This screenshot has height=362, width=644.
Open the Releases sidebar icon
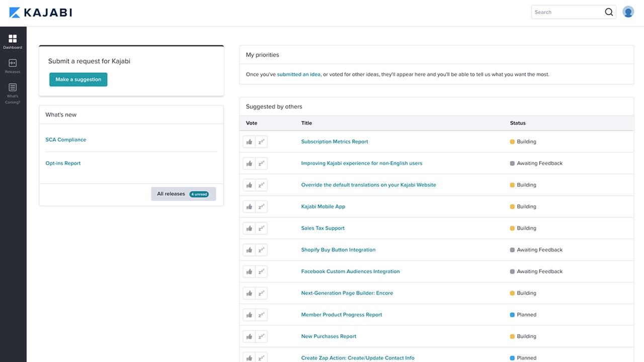13,66
